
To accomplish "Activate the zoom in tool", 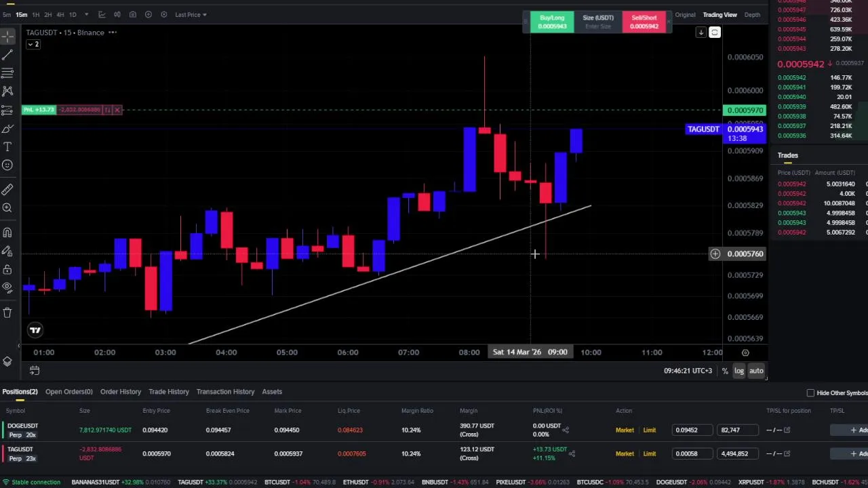I will 7,208.
